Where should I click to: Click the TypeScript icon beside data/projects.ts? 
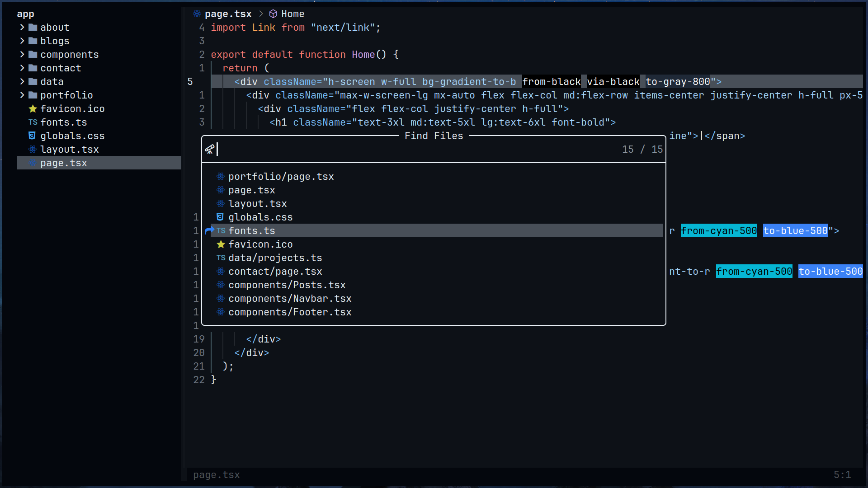coord(221,258)
